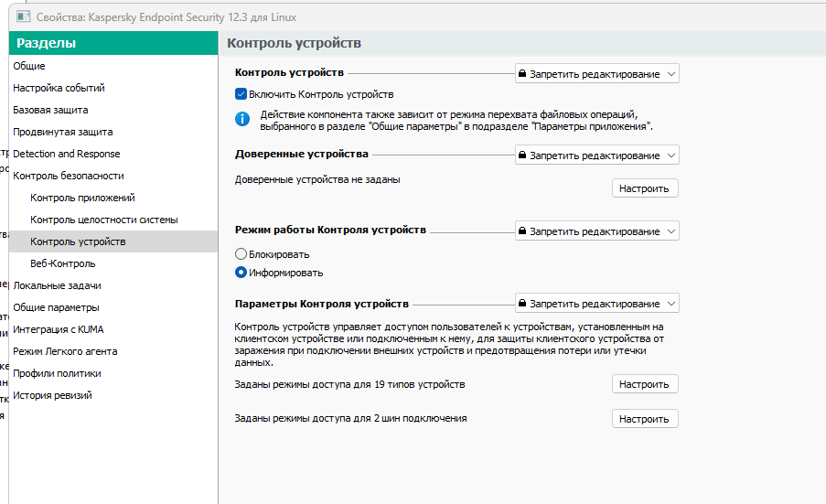Viewport: 826px width, 504px height.
Task: Click the window icon in the title bar
Action: (x=23, y=16)
